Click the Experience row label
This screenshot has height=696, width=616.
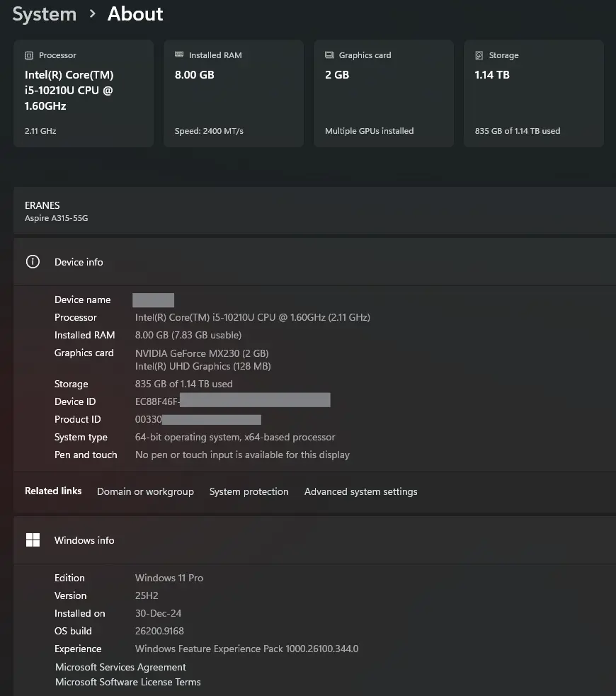tap(78, 649)
